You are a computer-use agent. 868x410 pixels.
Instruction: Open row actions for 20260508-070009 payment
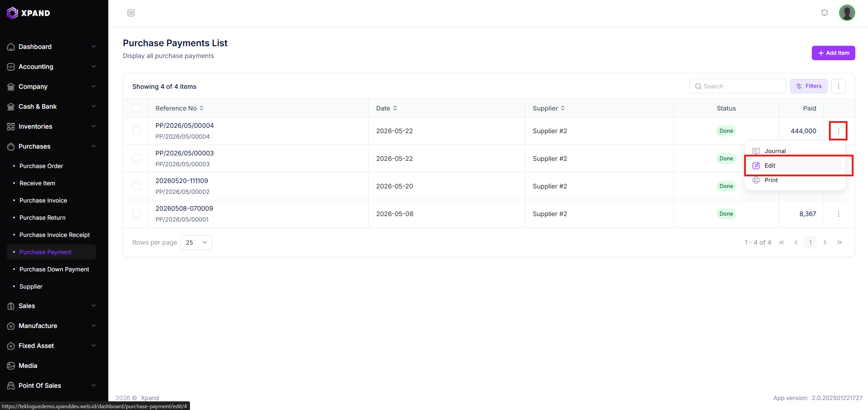pyautogui.click(x=838, y=214)
